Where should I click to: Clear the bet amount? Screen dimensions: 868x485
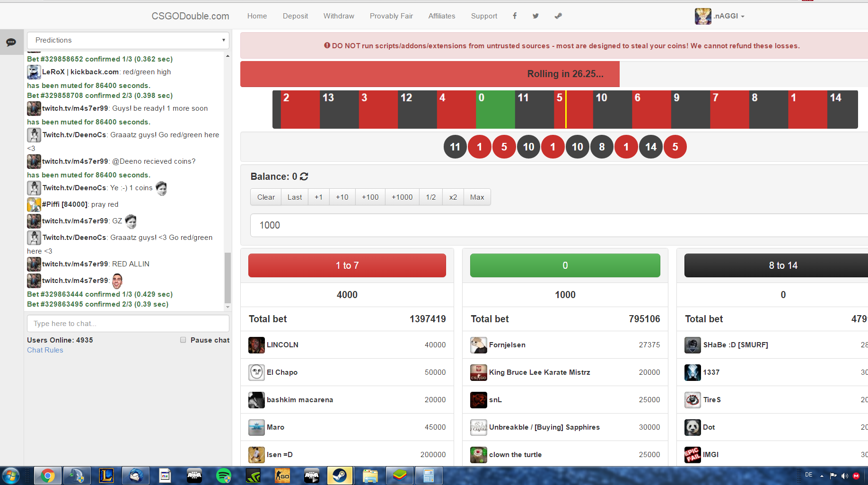[x=266, y=197]
